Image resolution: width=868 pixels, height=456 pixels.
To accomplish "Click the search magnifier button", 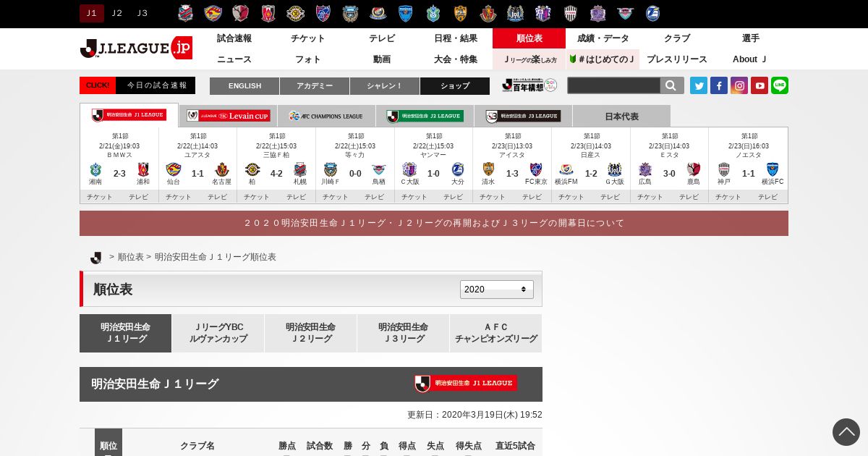I will click(671, 85).
